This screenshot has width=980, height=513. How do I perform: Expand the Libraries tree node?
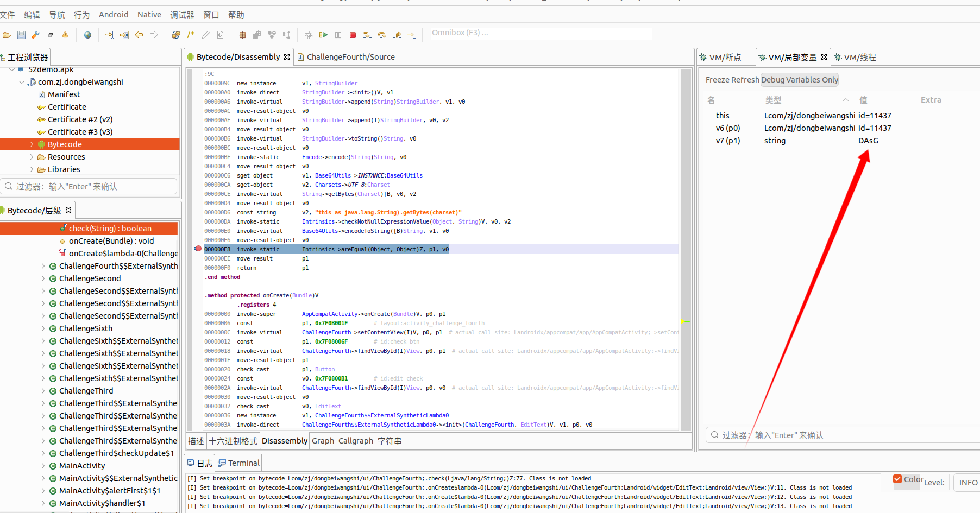[32, 169]
